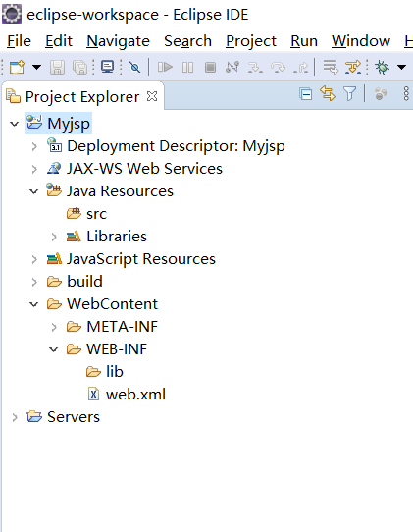
Task: Open the Search menu
Action: click(187, 41)
